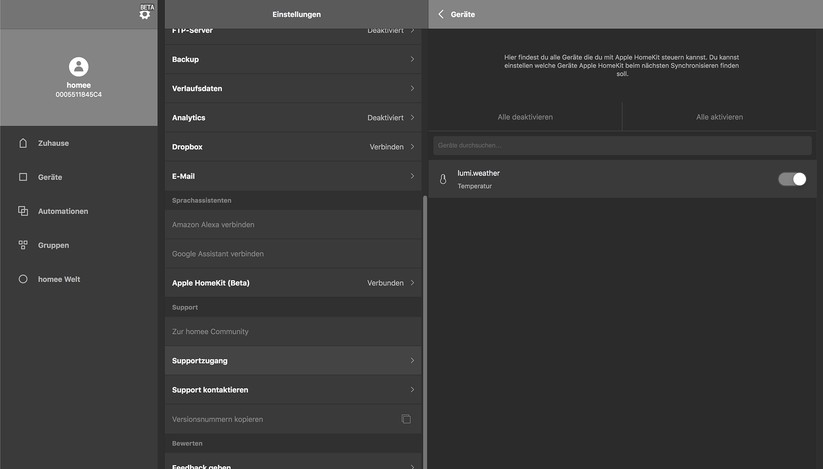Click the homee user avatar icon
The width and height of the screenshot is (823, 469).
(x=79, y=67)
